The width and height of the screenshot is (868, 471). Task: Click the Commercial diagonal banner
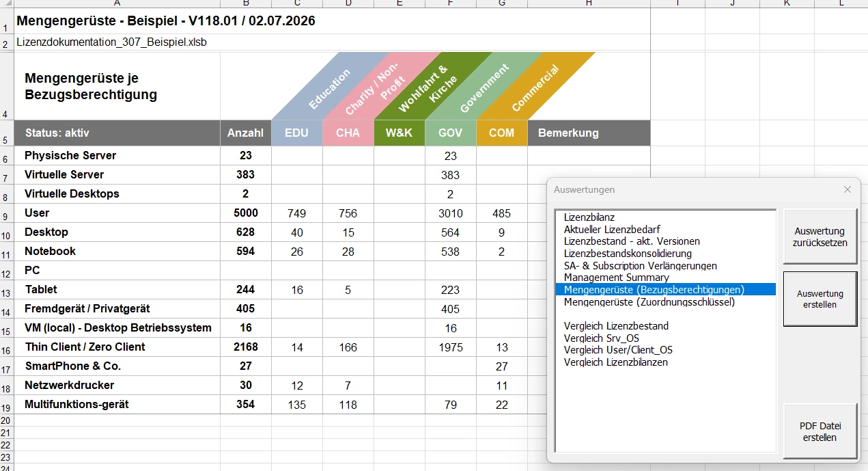tap(535, 88)
